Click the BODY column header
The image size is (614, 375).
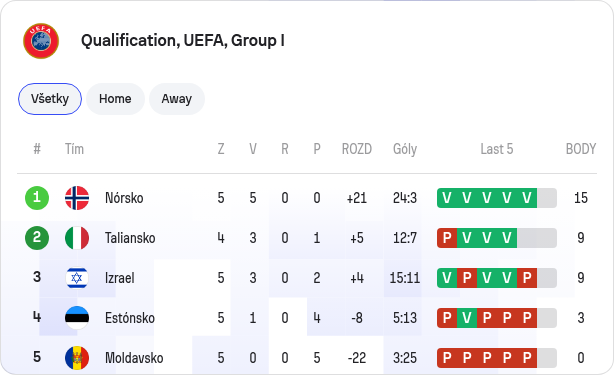pyautogui.click(x=581, y=149)
